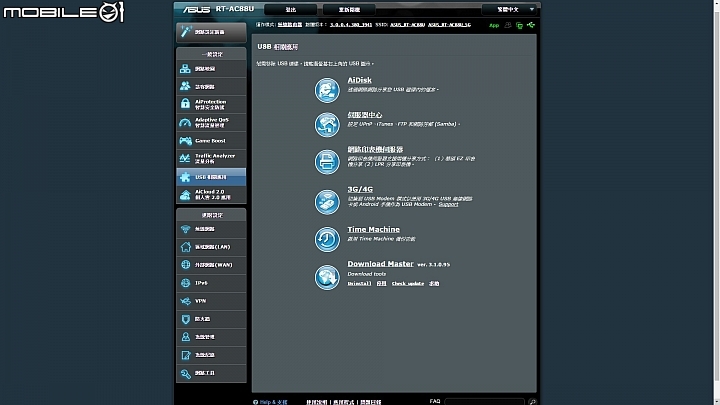Open the Firewall shield sidebar entry
Viewport: 720px width, 405px height.
(x=211, y=319)
